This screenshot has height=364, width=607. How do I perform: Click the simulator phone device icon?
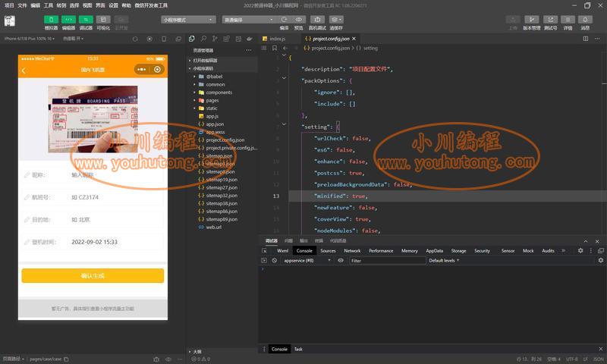point(164,39)
